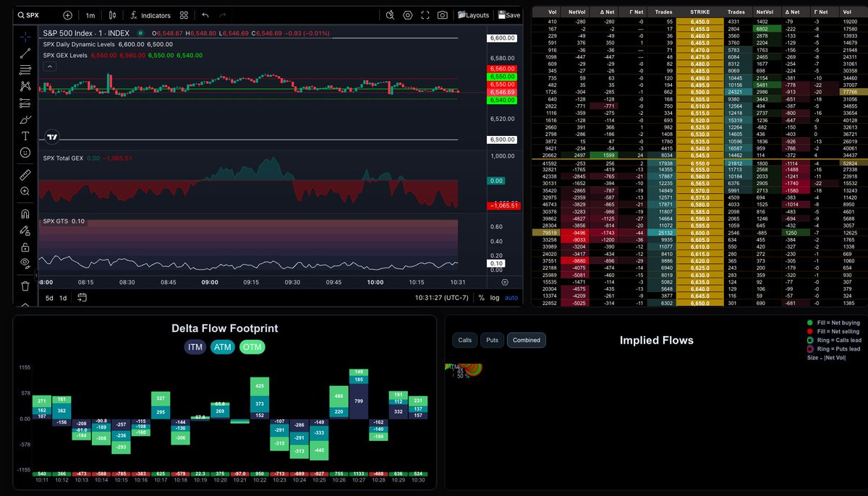This screenshot has height=496, width=868.
Task: Click the -1,065.51 GEX value label
Action: click(503, 205)
